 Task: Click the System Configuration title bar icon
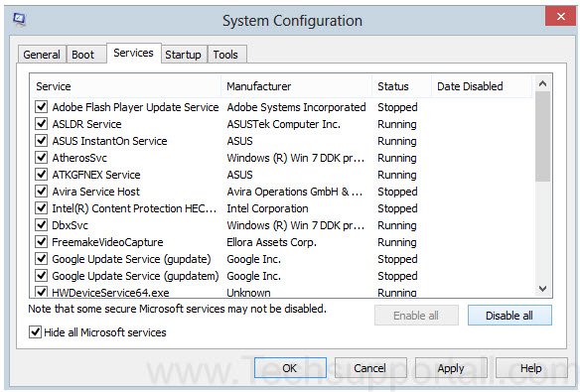(x=19, y=19)
